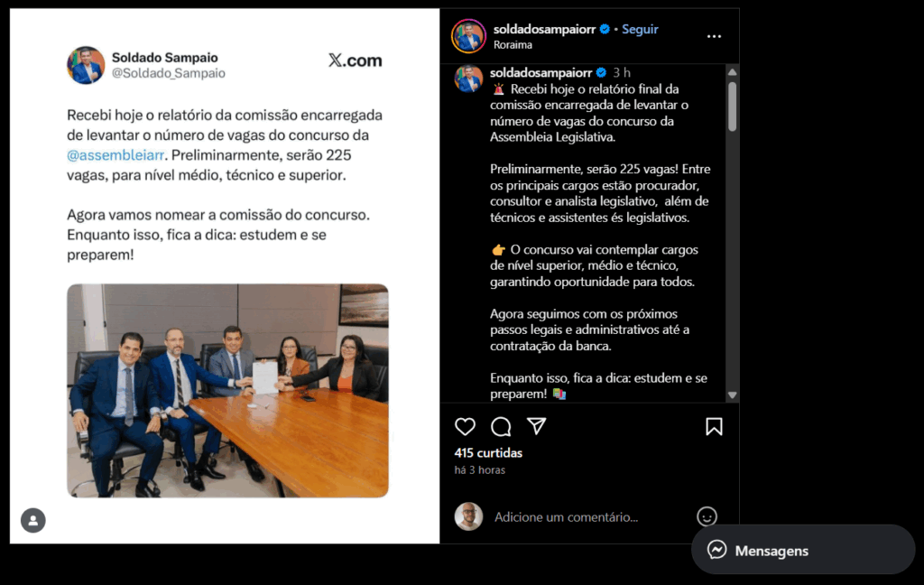Open comments via the speech bubble icon
Viewport: 924px width, 585px height.
coord(501,426)
